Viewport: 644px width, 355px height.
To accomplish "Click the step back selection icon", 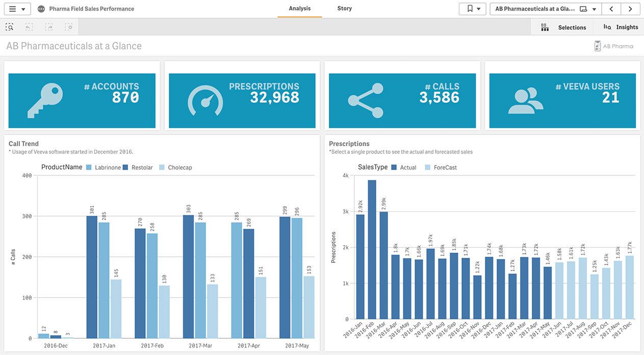I will pos(29,27).
